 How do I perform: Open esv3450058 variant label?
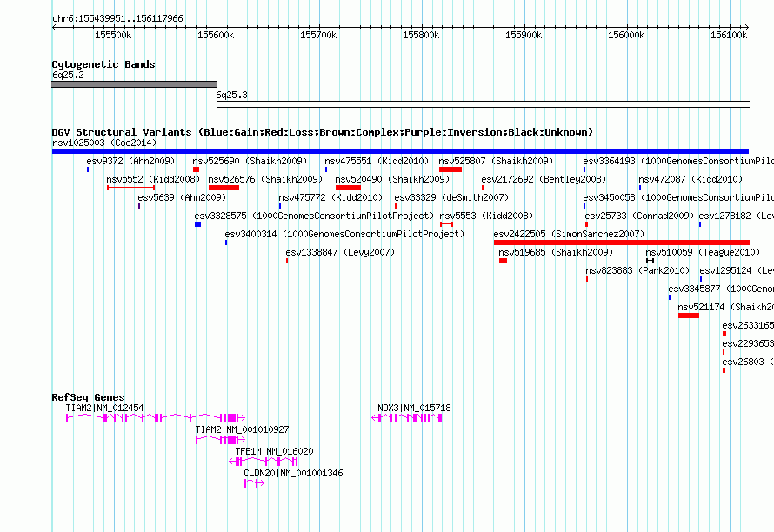pyautogui.click(x=678, y=197)
